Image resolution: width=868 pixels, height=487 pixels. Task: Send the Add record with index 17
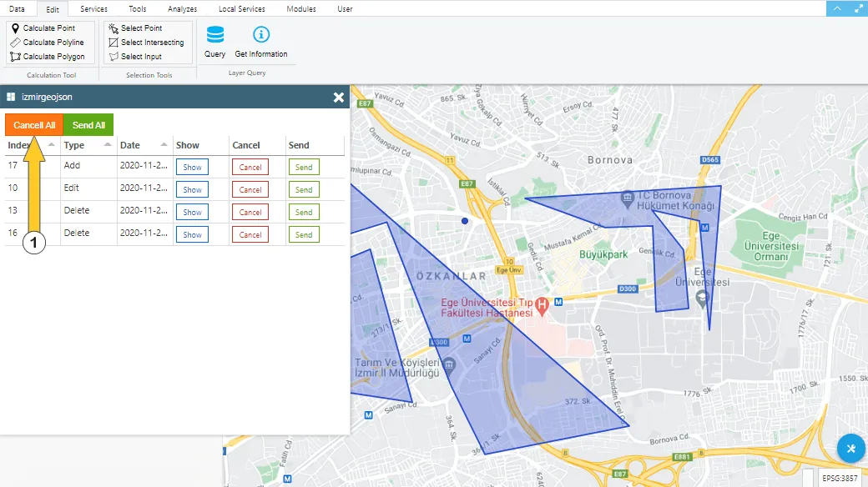pyautogui.click(x=304, y=167)
